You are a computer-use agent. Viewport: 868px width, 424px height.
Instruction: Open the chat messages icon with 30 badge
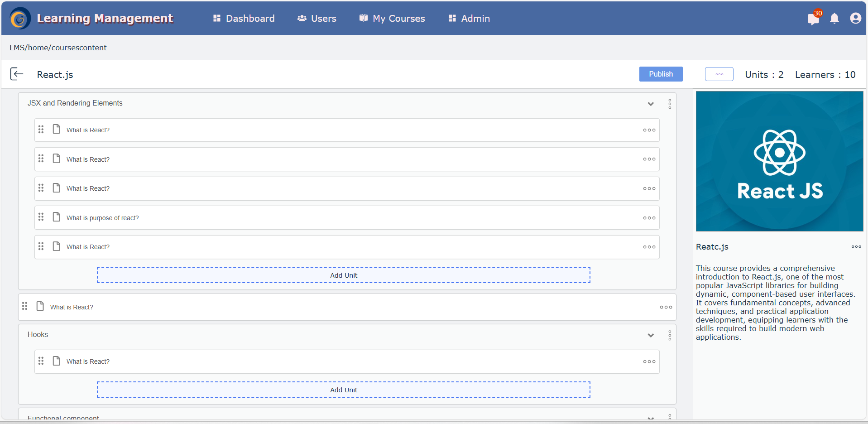coord(813,19)
